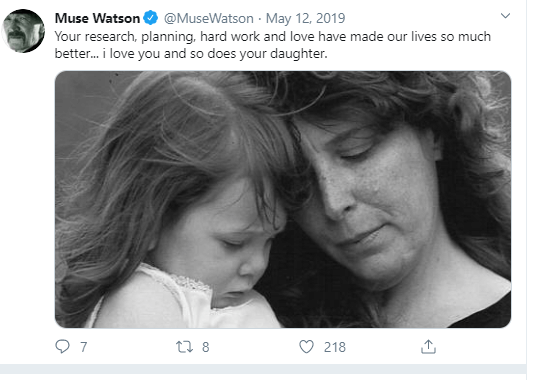This screenshot has height=380, width=533.
Task: Open the share tweet upload icon
Action: point(428,347)
